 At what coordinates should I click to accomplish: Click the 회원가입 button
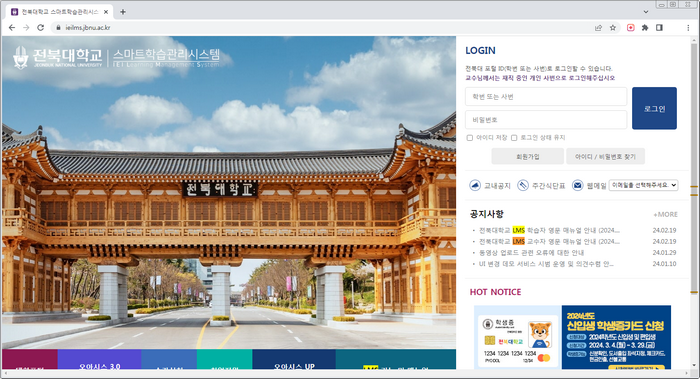click(528, 157)
